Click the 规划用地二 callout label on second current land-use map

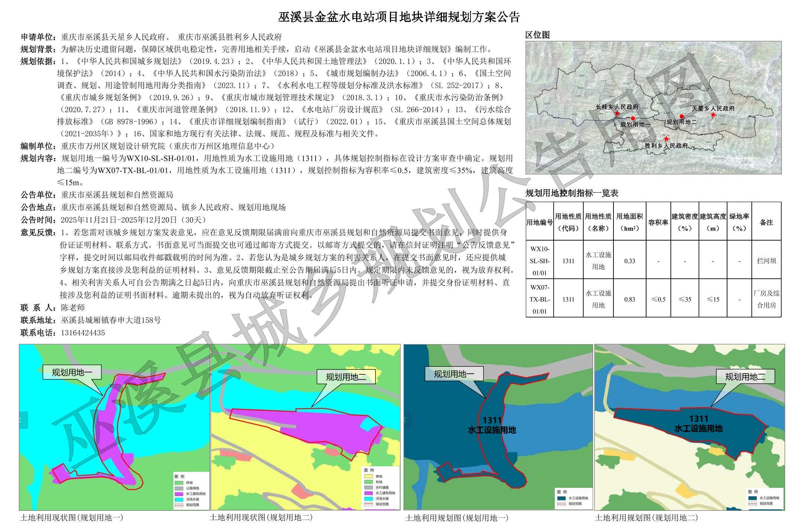[x=346, y=377]
